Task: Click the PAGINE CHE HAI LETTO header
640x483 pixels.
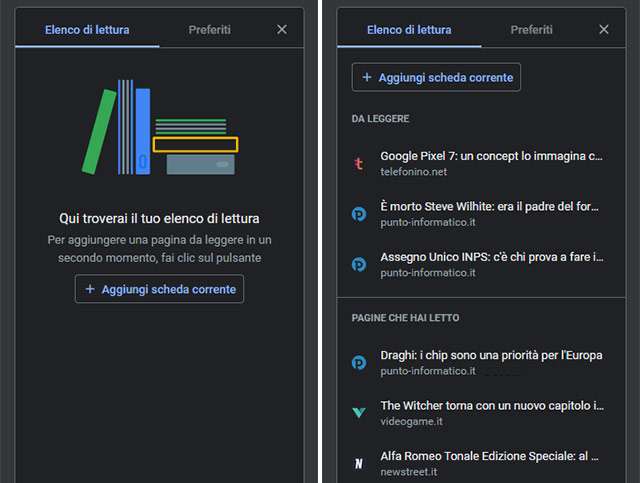Action: click(405, 318)
